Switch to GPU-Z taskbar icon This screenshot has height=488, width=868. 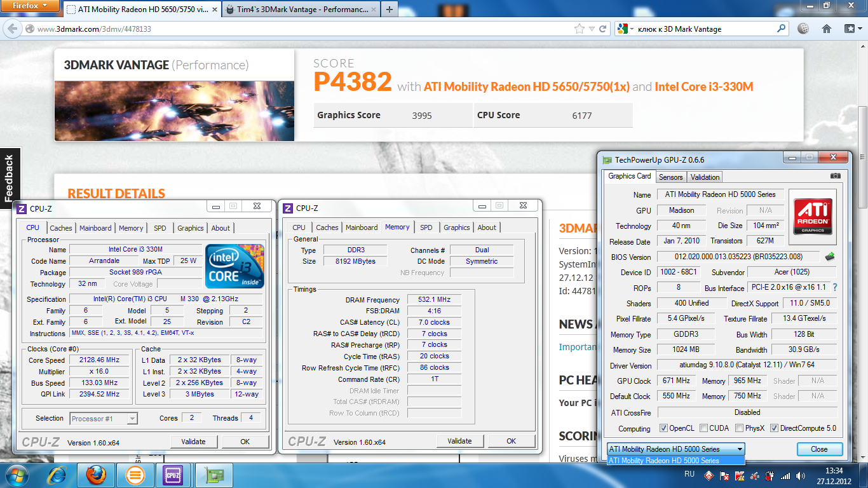(x=214, y=475)
